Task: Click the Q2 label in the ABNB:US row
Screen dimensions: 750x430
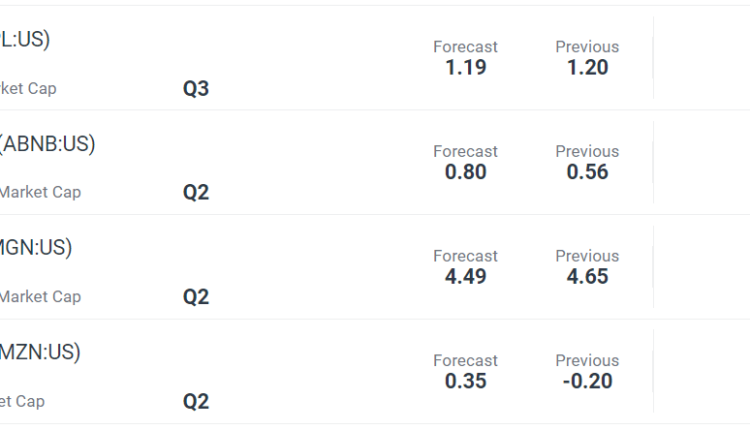Action: 196,193
